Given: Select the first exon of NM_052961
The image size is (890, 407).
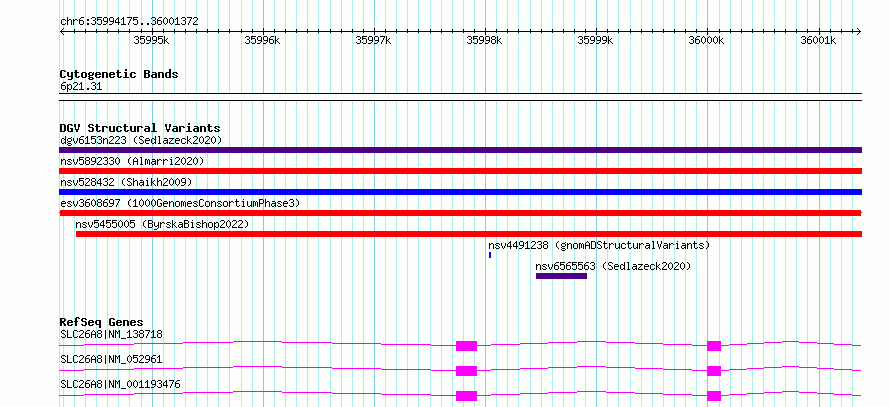Looking at the screenshot, I should tap(467, 371).
